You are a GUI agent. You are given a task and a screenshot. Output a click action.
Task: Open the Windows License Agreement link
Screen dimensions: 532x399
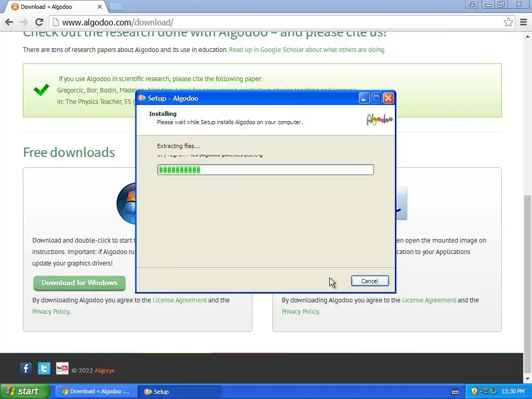(x=179, y=300)
